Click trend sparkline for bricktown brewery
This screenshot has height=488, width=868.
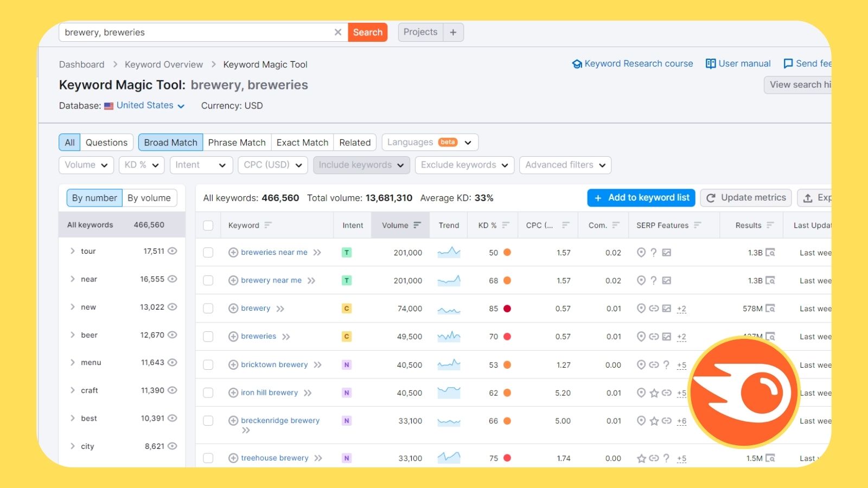pos(449,364)
